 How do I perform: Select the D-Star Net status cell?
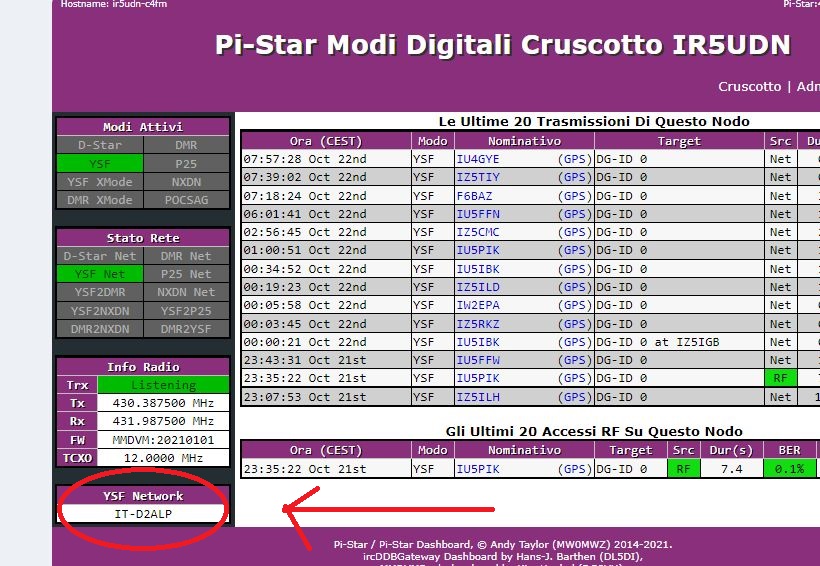coord(100,256)
